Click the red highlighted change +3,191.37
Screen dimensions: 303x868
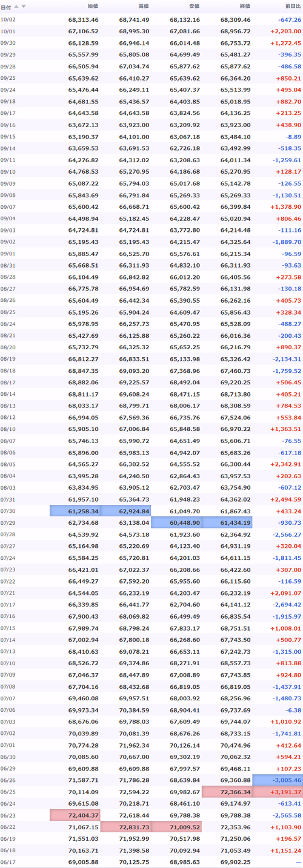tap(278, 792)
